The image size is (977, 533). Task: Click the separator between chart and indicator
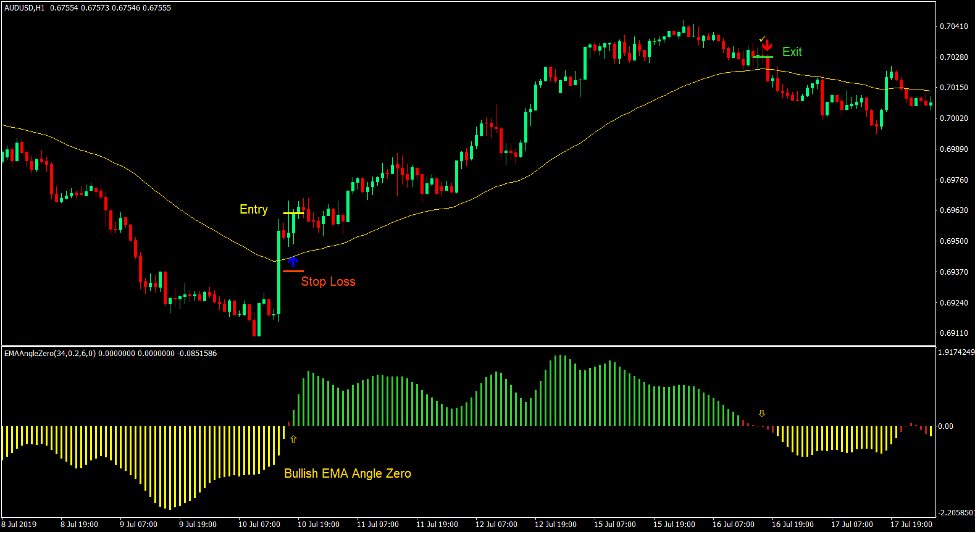(x=488, y=346)
